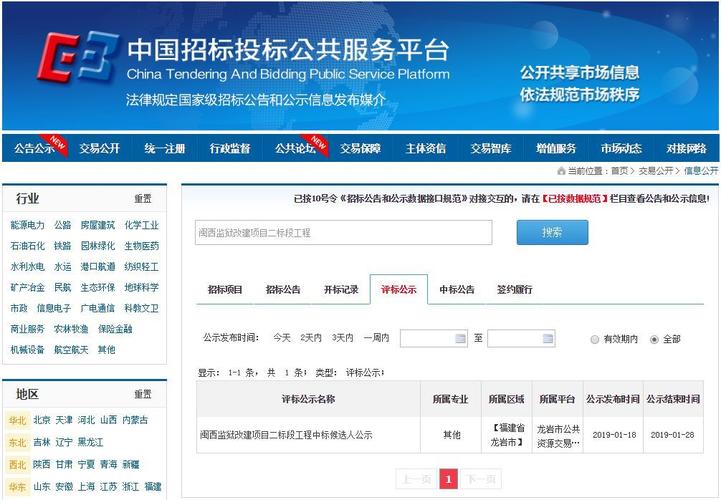Image resolution: width=721 pixels, height=500 pixels.
Task: Open 公告公示 navigation menu
Action: click(x=34, y=148)
